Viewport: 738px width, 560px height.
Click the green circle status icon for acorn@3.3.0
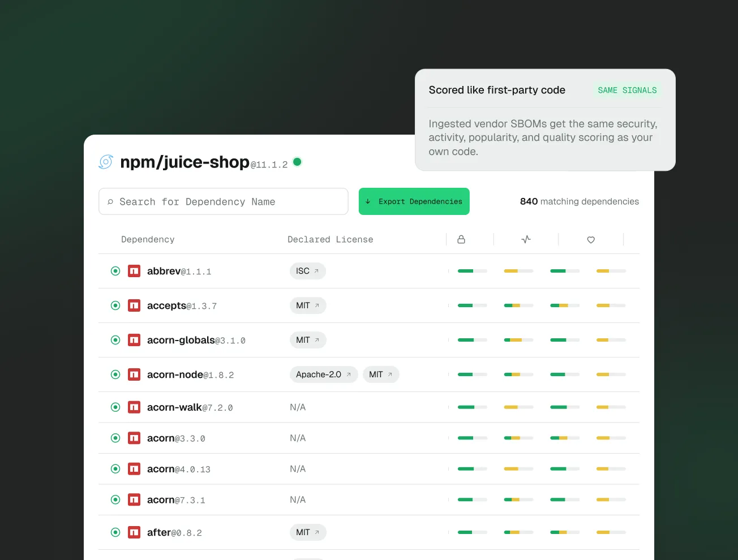coord(115,438)
